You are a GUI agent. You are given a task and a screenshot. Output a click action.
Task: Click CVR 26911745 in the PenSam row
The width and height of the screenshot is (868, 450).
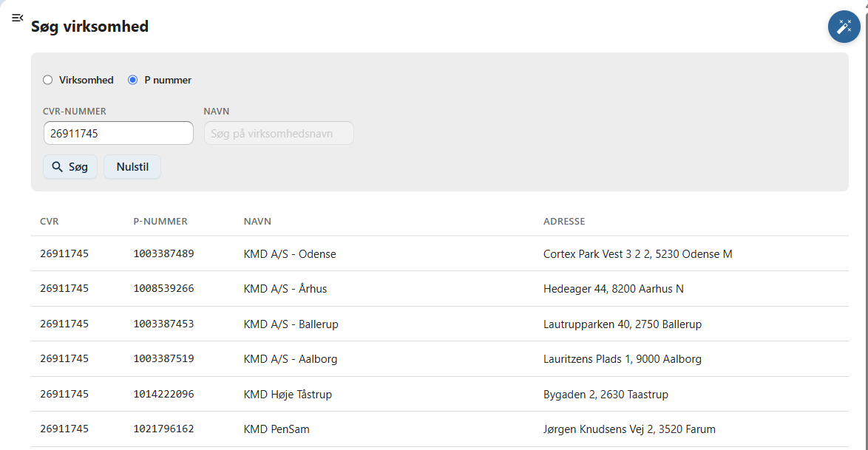pyautogui.click(x=64, y=429)
